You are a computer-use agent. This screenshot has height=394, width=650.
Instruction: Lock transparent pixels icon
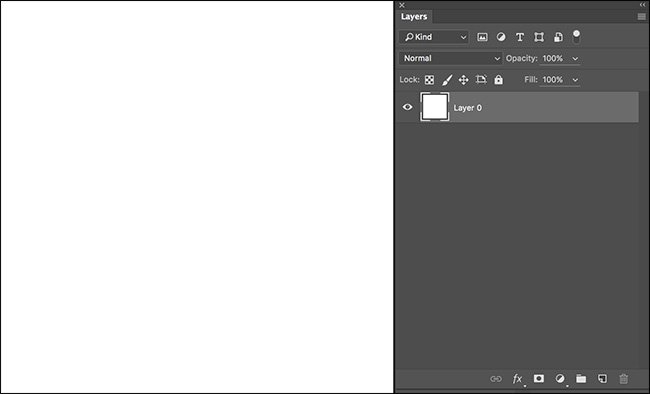(429, 80)
